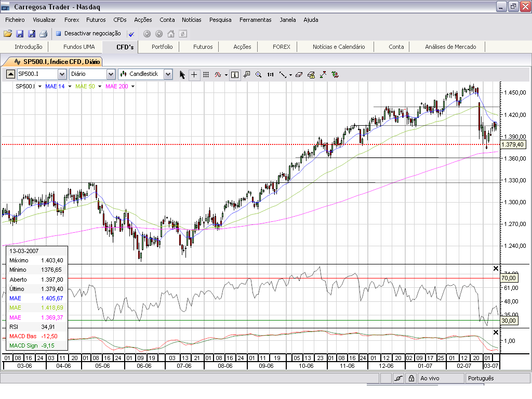Image resolution: width=532 pixels, height=399 pixels.
Task: Click the zoom magnifier icon
Action: 258,74
